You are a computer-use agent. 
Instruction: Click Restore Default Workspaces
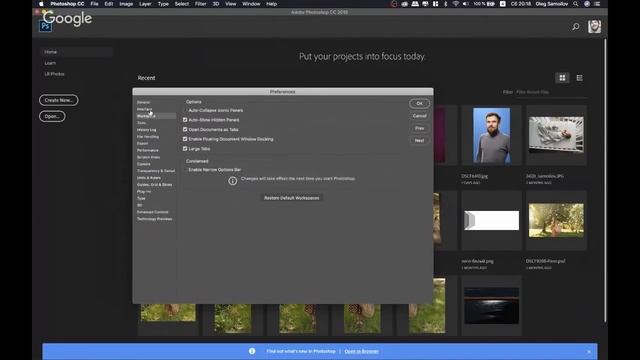pyautogui.click(x=291, y=198)
